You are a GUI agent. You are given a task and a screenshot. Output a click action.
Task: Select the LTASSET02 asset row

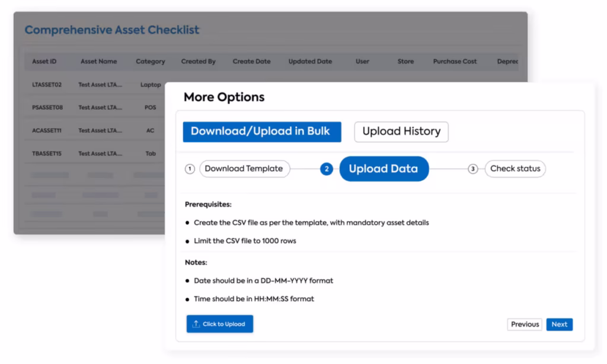(47, 85)
